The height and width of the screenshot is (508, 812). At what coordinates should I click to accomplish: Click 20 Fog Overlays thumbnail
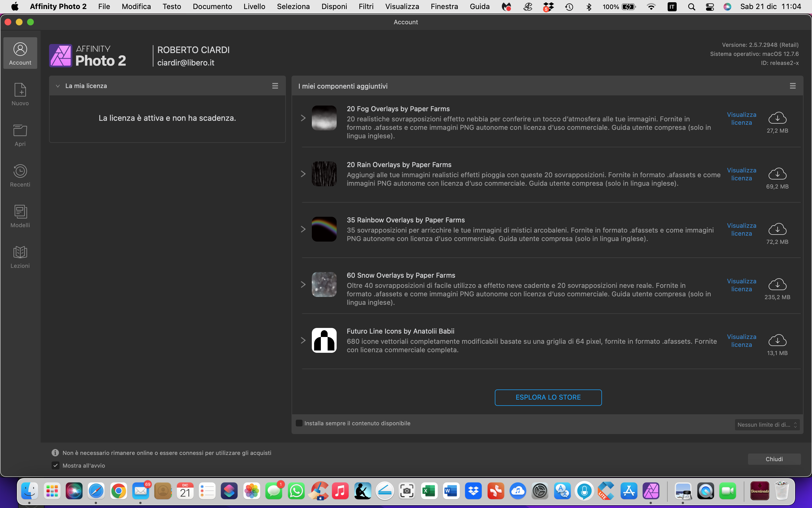324,118
